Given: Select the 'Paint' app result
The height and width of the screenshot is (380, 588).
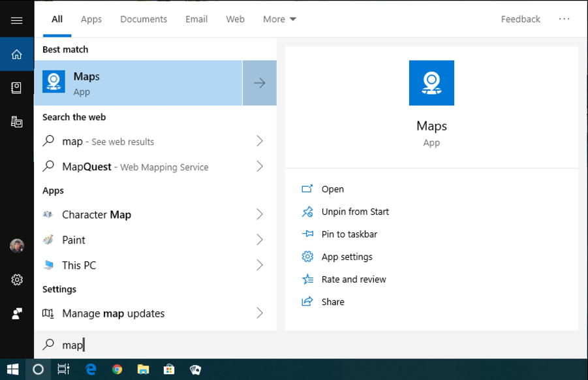Looking at the screenshot, I should pos(155,240).
